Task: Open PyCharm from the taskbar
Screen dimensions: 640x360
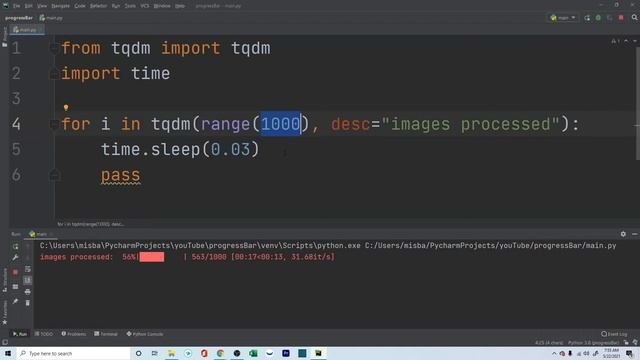Action: (318, 353)
